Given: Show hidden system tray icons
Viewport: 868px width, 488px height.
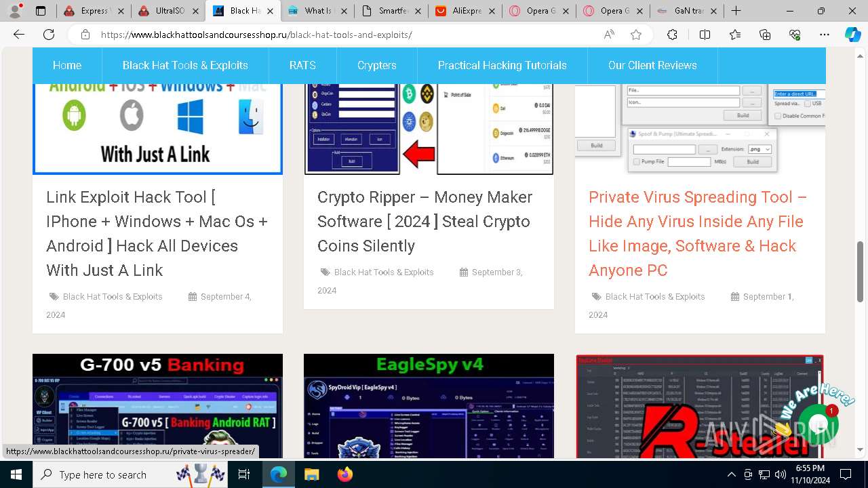Looking at the screenshot, I should [732, 474].
